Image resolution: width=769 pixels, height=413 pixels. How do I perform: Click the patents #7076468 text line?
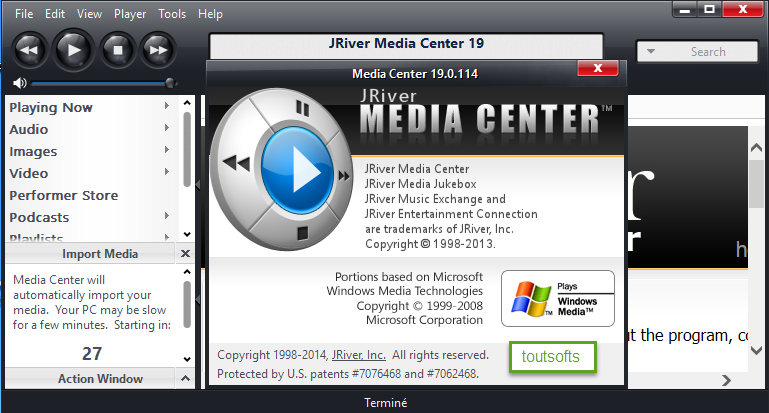pos(348,374)
